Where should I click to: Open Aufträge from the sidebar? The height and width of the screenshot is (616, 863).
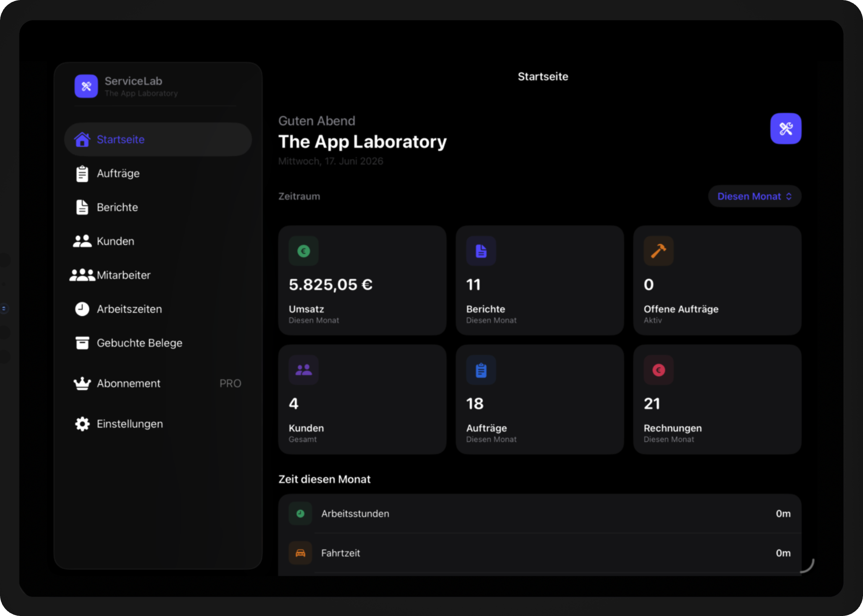click(x=158, y=173)
